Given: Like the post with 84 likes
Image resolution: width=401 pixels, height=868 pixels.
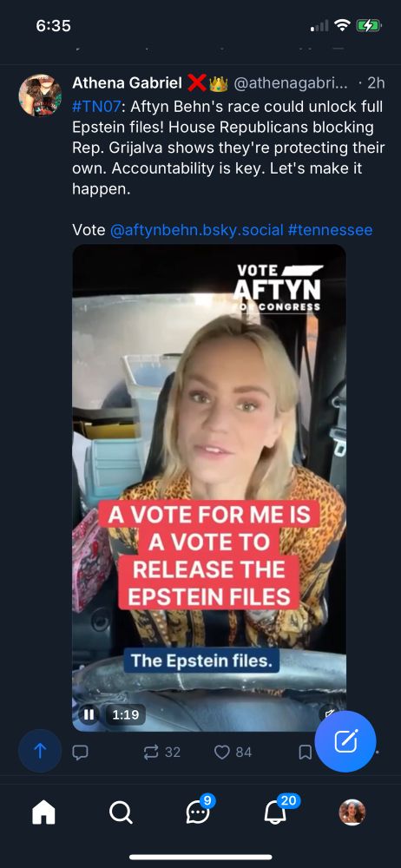Looking at the screenshot, I should coord(233,752).
